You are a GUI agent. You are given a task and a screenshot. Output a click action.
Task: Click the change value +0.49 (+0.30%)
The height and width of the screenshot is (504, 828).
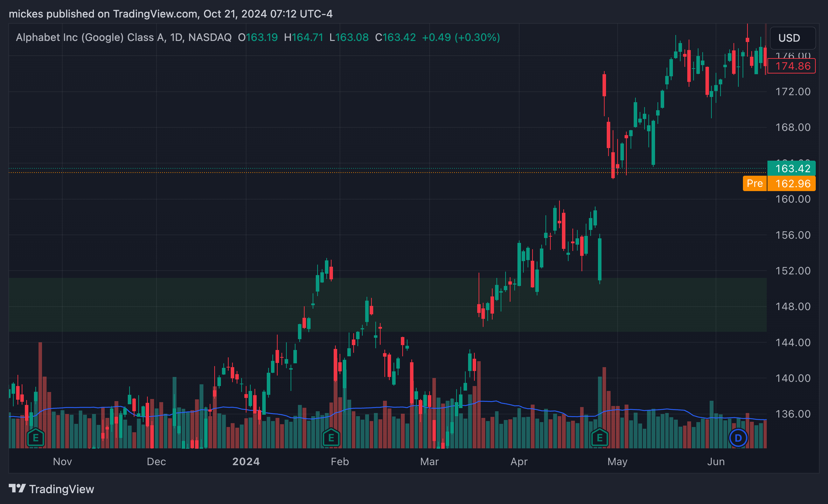coord(461,37)
